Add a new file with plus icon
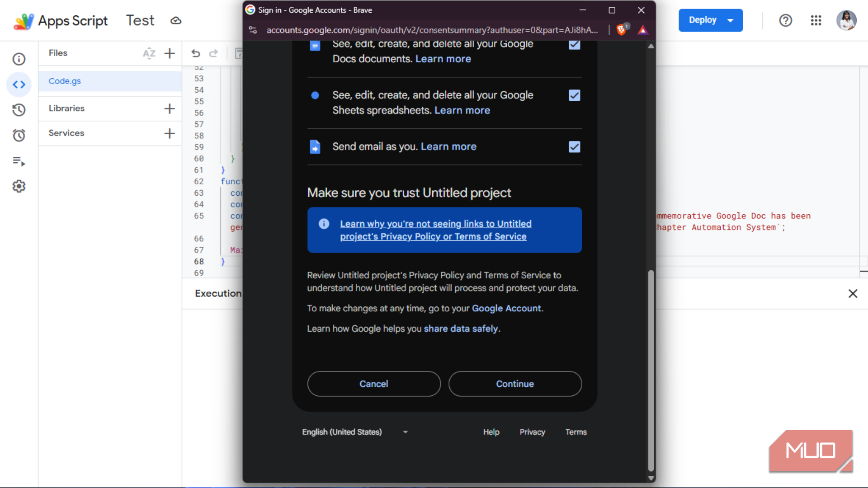The width and height of the screenshot is (868, 488). coord(170,53)
